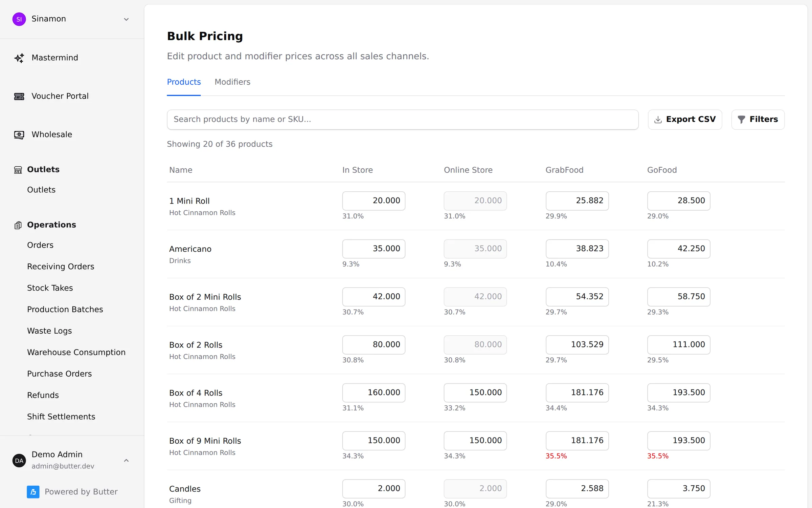Expand the Sinamon workspace dropdown
Image resolution: width=812 pixels, height=508 pixels.
(126, 19)
